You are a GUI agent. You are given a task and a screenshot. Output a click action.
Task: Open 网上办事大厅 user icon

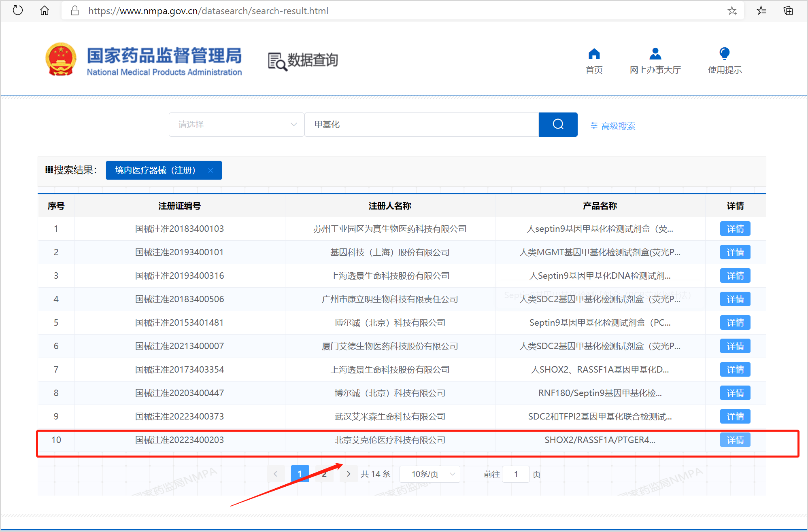coord(655,54)
